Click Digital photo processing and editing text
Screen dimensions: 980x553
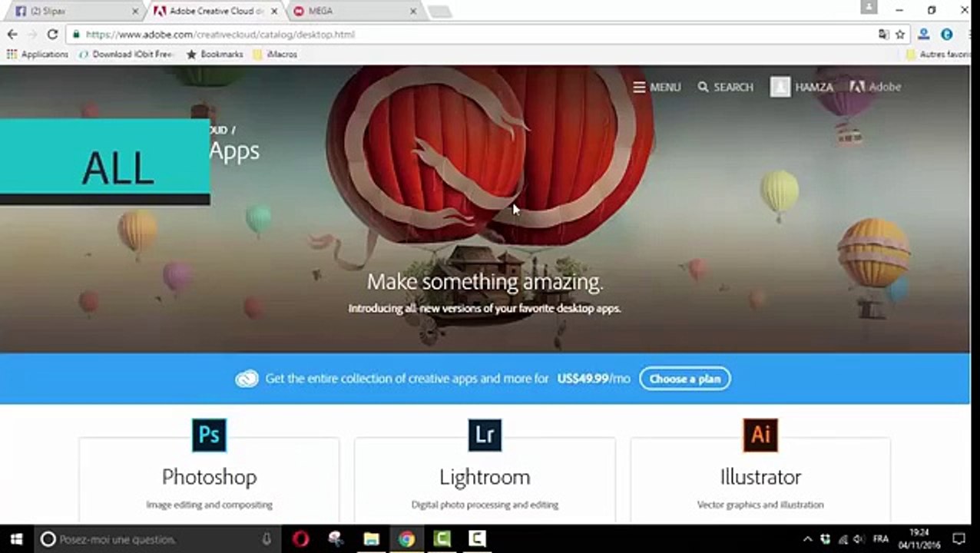click(485, 505)
